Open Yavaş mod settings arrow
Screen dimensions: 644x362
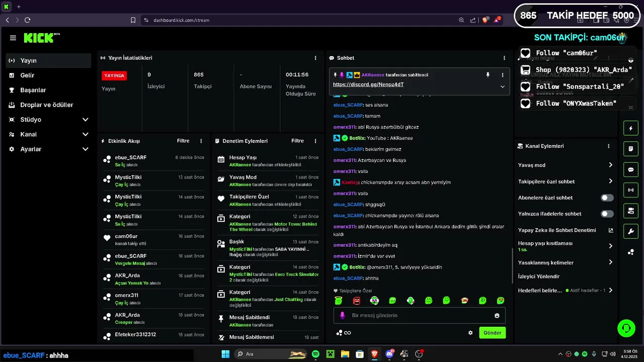coord(611,165)
